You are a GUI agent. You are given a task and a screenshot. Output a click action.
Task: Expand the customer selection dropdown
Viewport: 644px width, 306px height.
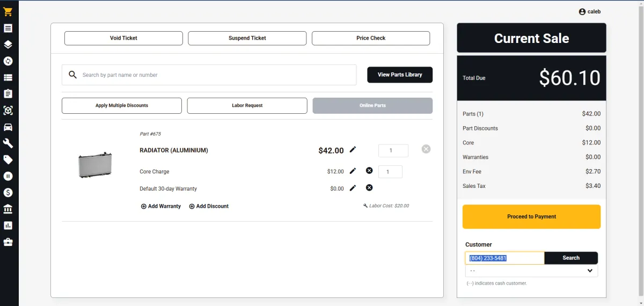pos(531,271)
